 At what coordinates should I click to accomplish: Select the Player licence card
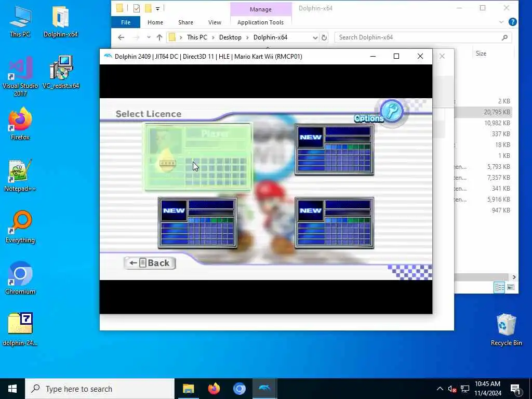tap(198, 157)
